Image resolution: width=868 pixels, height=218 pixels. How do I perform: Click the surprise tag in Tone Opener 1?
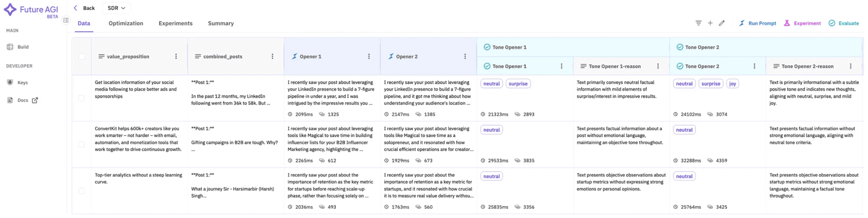(518, 84)
